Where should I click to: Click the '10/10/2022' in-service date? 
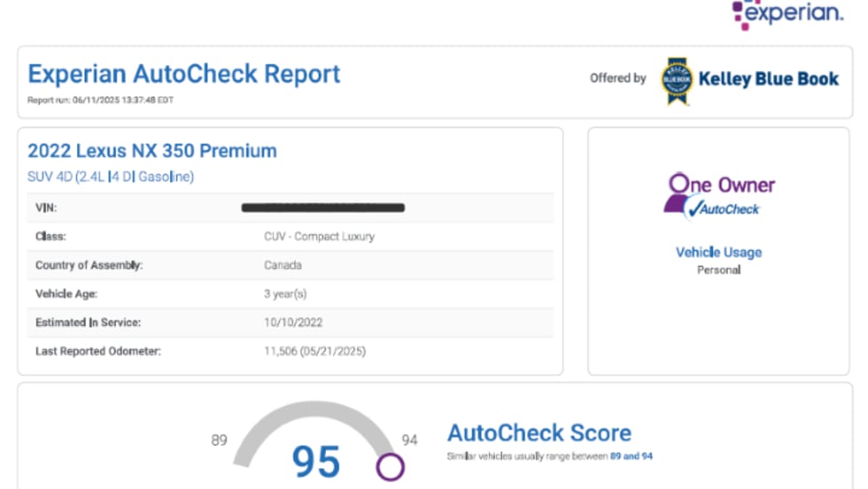293,322
